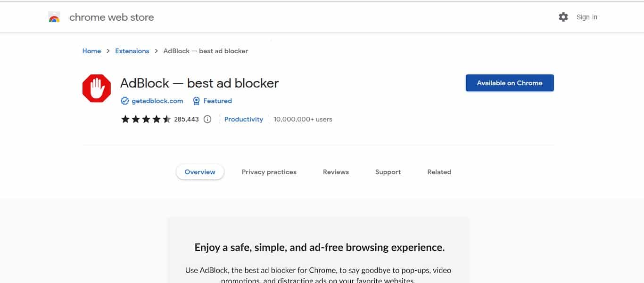The width and height of the screenshot is (644, 283).
Task: Click the breadcrumb chevron after Home
Action: tap(108, 51)
